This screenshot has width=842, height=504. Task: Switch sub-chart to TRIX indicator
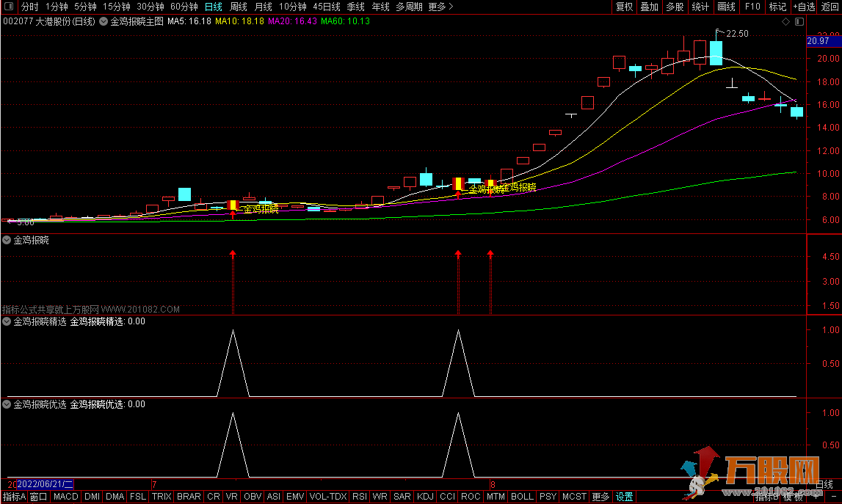(161, 497)
